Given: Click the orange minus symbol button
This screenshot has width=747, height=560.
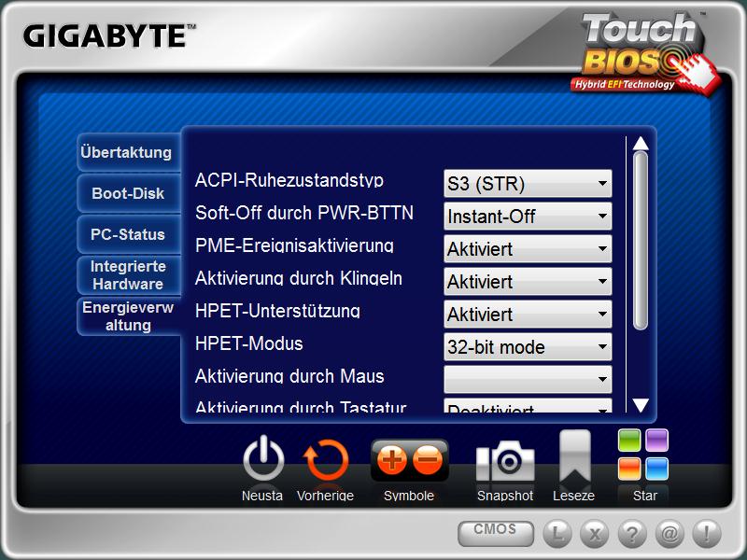Looking at the screenshot, I should [x=428, y=459].
